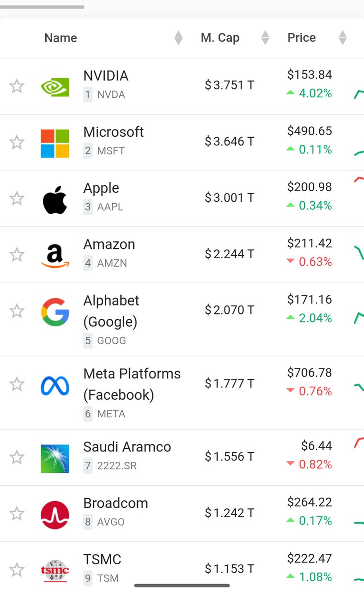
Task: Open the TSMC company link
Action: point(102,559)
